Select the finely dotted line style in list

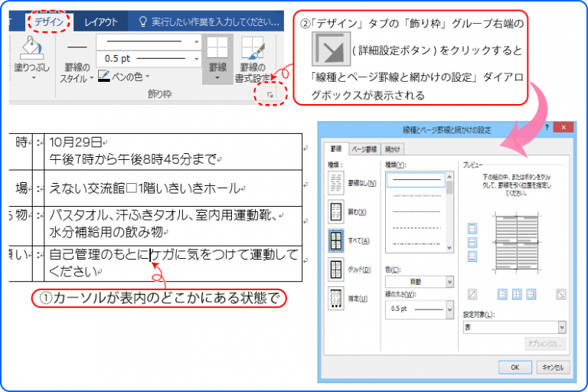[x=416, y=211]
